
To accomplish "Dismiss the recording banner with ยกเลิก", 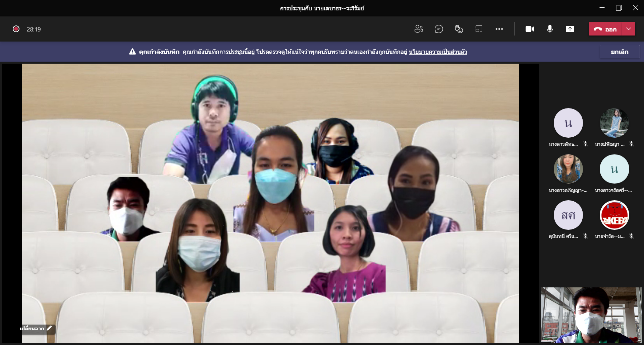I will tap(620, 52).
